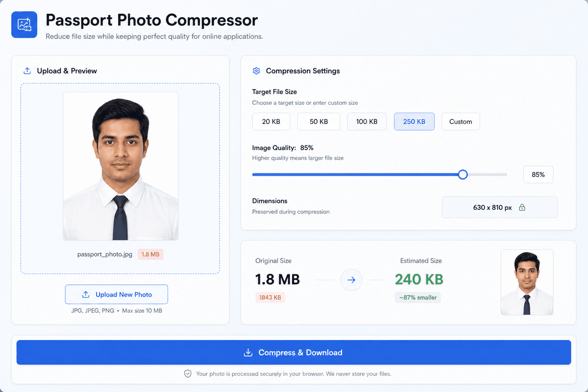This screenshot has height=392, width=588.
Task: Click the Passport Photo Compressor title
Action: [151, 20]
